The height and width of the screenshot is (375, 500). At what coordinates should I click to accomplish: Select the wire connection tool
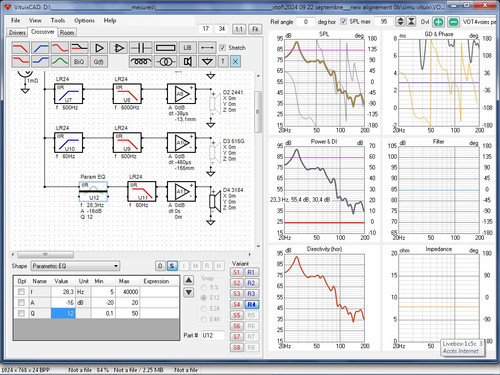click(x=207, y=48)
